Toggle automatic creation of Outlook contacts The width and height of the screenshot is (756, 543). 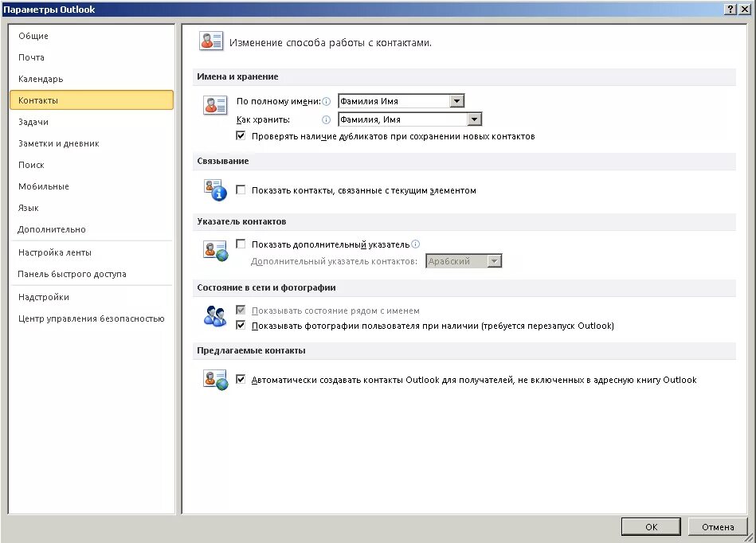(241, 379)
